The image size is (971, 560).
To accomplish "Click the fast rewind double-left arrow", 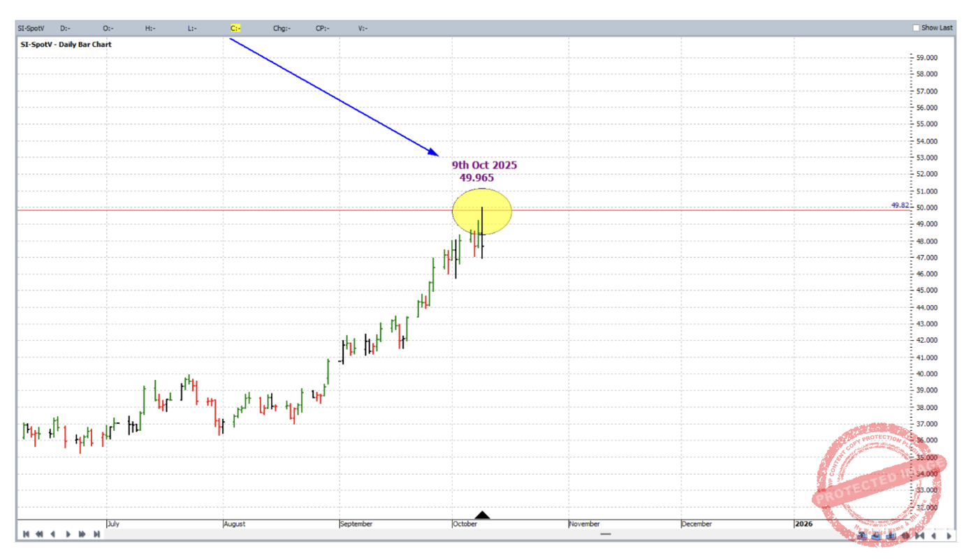I will pyautogui.click(x=40, y=534).
